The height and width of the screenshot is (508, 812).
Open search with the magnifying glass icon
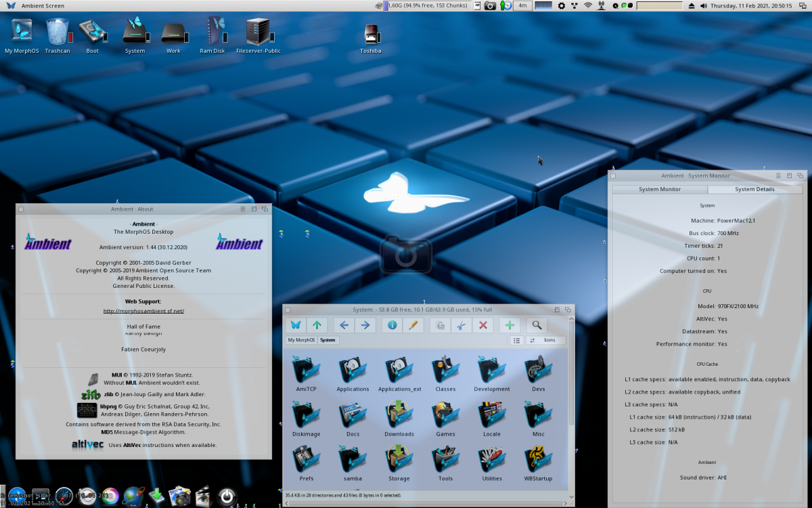[x=537, y=325]
